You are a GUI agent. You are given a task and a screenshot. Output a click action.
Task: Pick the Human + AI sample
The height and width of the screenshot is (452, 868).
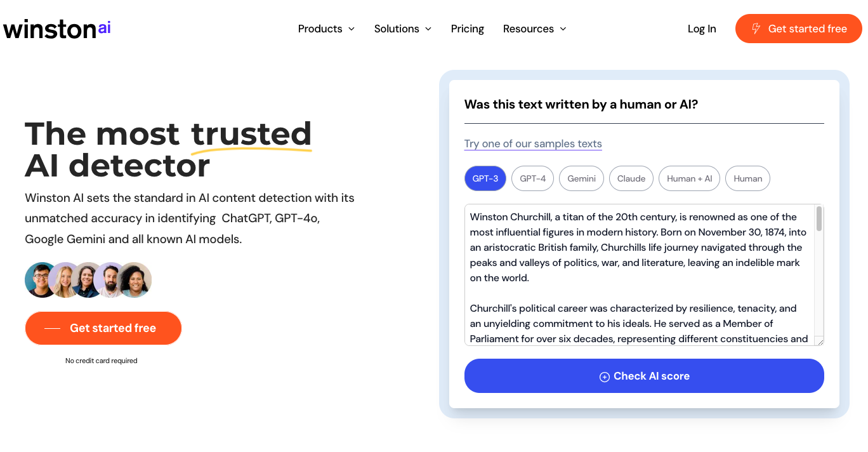click(x=690, y=178)
